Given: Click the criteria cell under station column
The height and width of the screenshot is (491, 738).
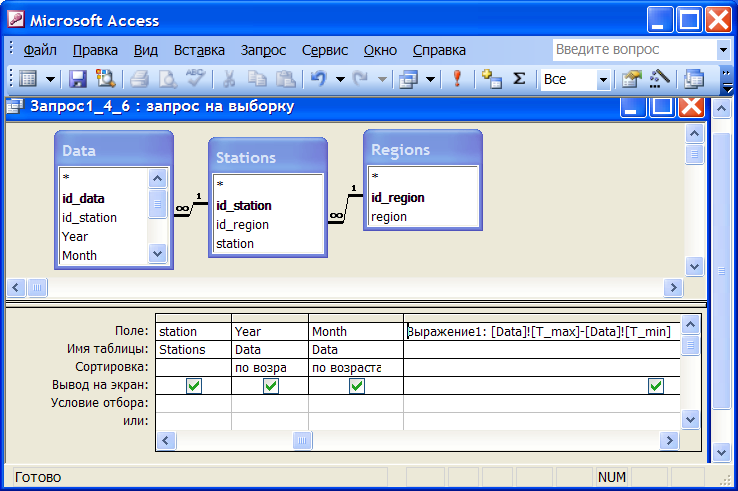Looking at the screenshot, I should tap(193, 403).
